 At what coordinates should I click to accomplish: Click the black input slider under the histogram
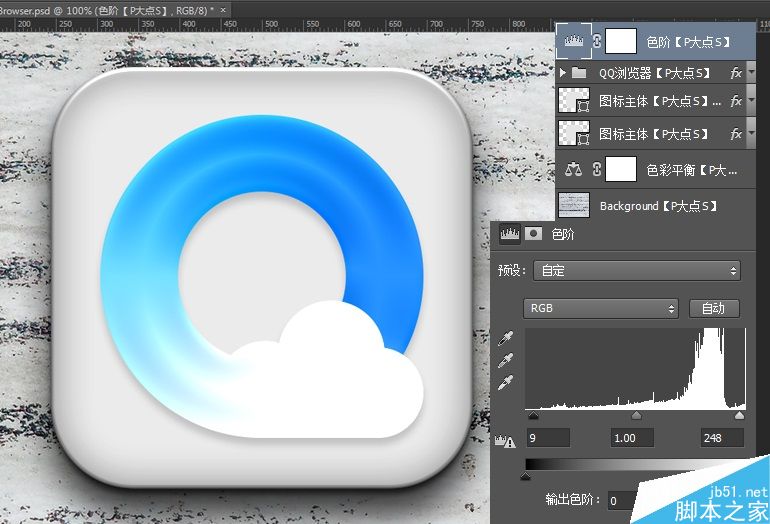point(533,416)
